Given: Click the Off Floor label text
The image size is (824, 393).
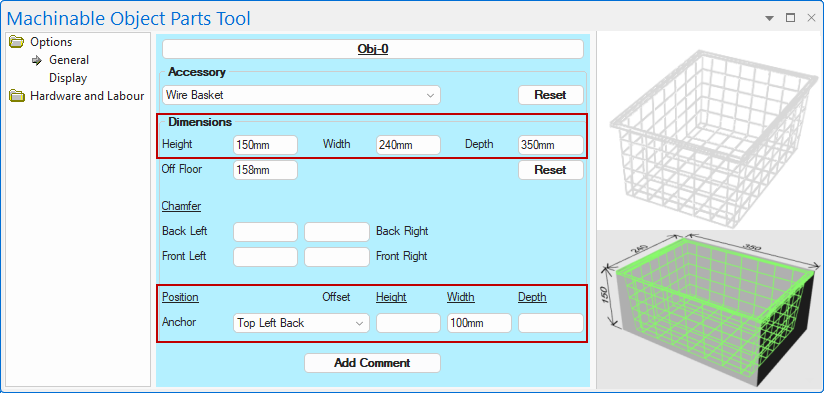Looking at the screenshot, I should [182, 169].
